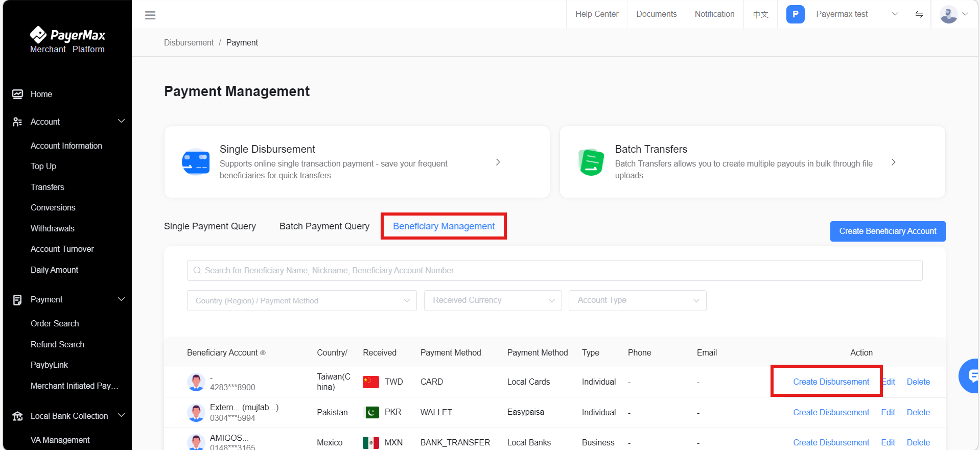Create Disbursement for Pakistan Easypaisa row
The width and height of the screenshot is (980, 450).
(831, 413)
